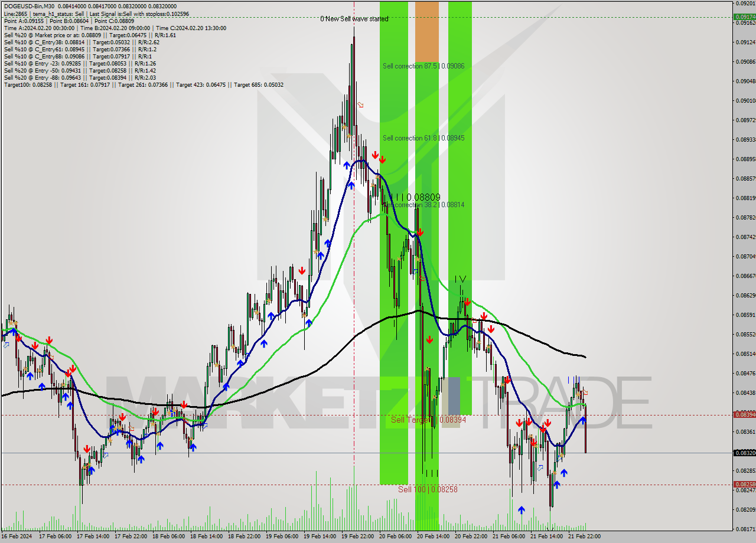Select the 'Sell correction 87.5 | 0.09086' label
This screenshot has height=543, width=756.
(x=423, y=66)
